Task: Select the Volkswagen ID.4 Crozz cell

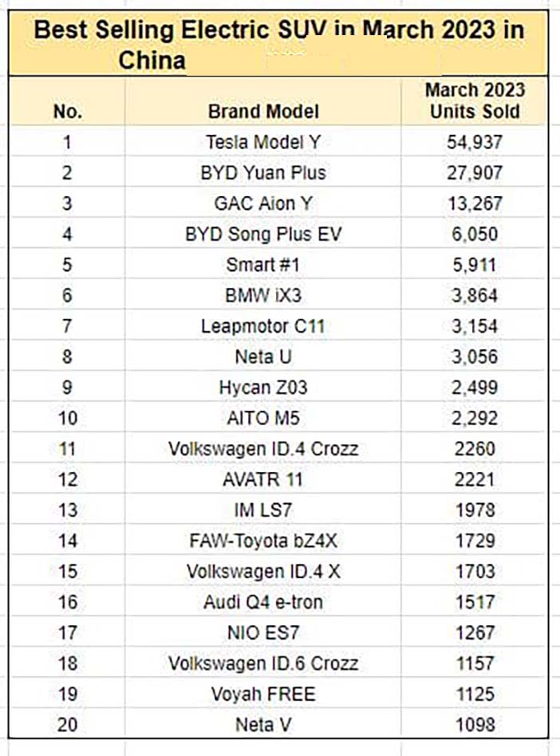Action: click(x=263, y=448)
